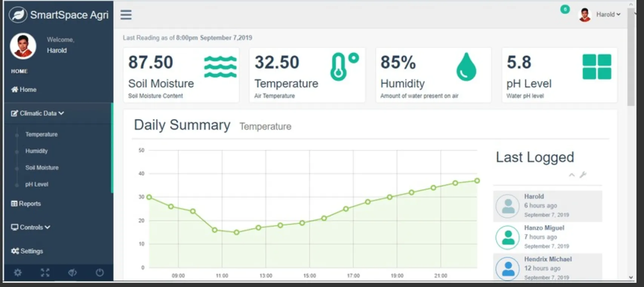The width and height of the screenshot is (644, 287).
Task: Click the page vertical scrollbar down arrow
Action: pos(631,277)
